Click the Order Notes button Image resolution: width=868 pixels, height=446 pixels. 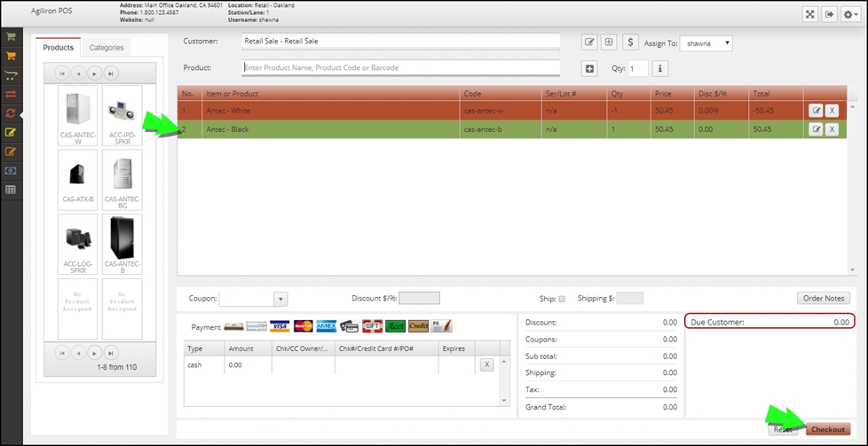[x=823, y=298]
